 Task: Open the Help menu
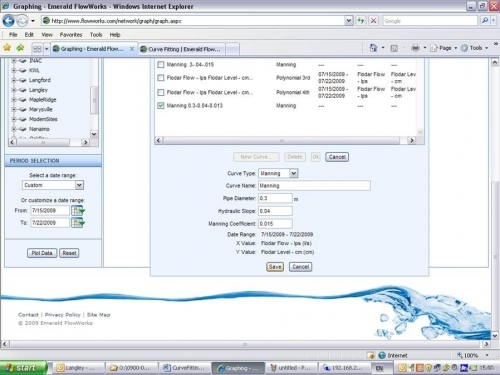point(115,35)
